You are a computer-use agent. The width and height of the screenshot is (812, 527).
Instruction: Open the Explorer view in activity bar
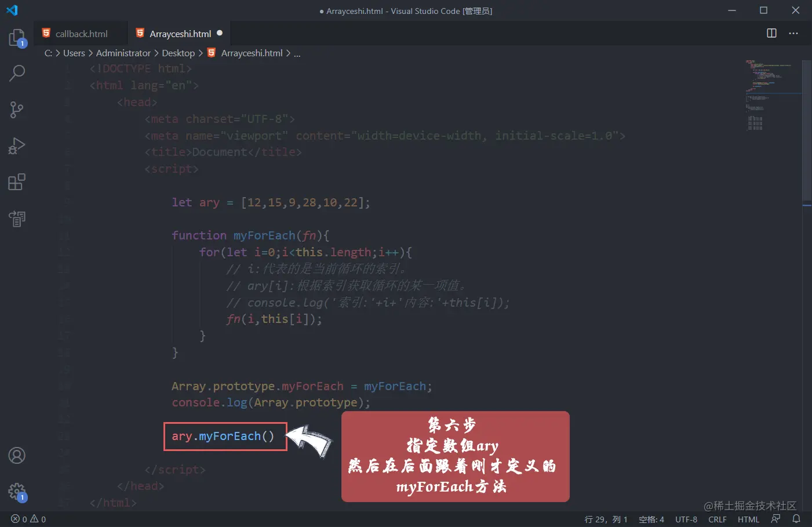[x=17, y=38]
